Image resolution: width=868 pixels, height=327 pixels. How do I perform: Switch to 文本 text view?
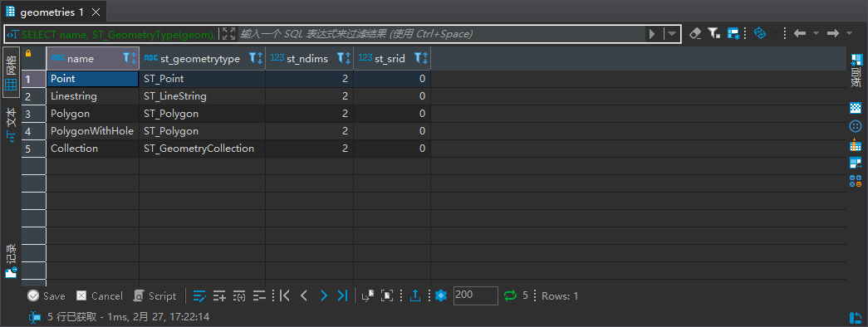pyautogui.click(x=11, y=125)
